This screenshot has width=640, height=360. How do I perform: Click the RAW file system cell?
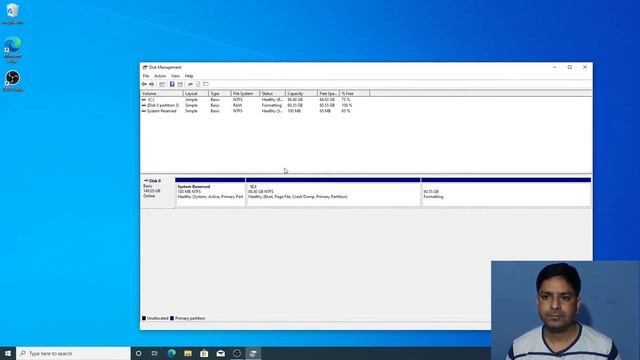238,105
